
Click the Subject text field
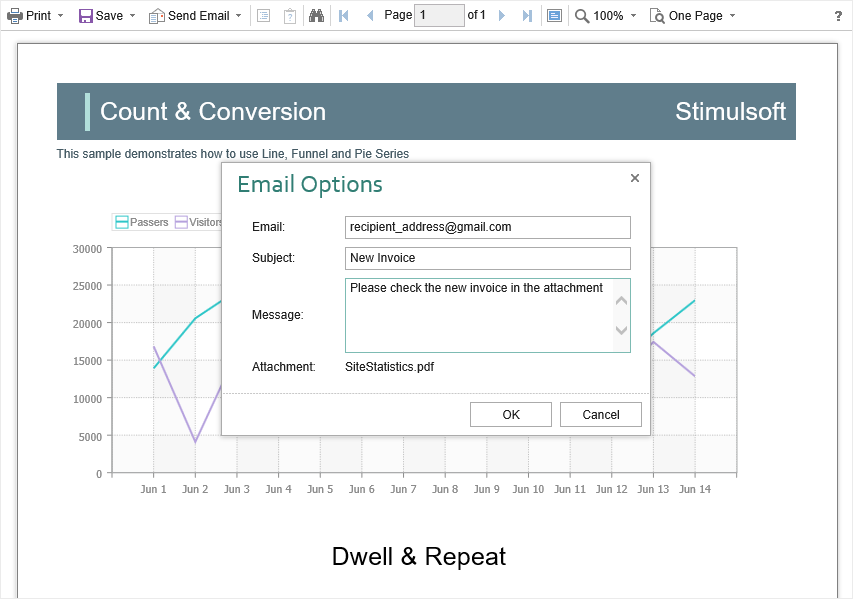click(487, 258)
